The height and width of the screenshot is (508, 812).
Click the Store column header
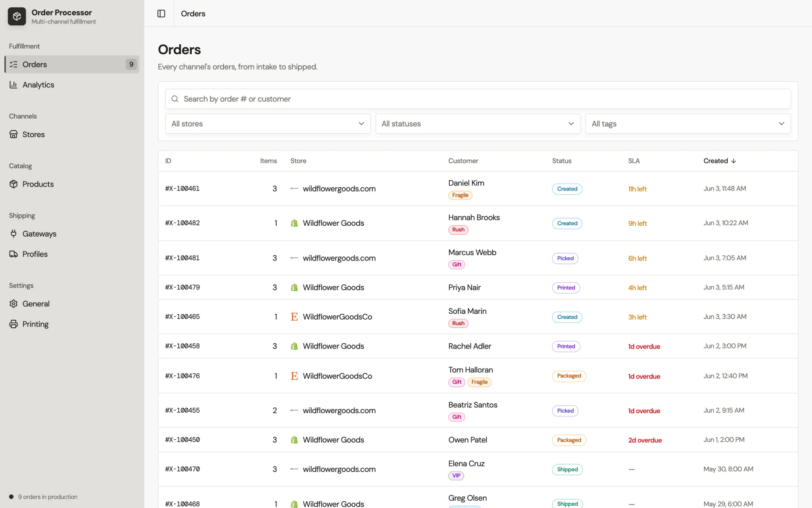click(298, 161)
